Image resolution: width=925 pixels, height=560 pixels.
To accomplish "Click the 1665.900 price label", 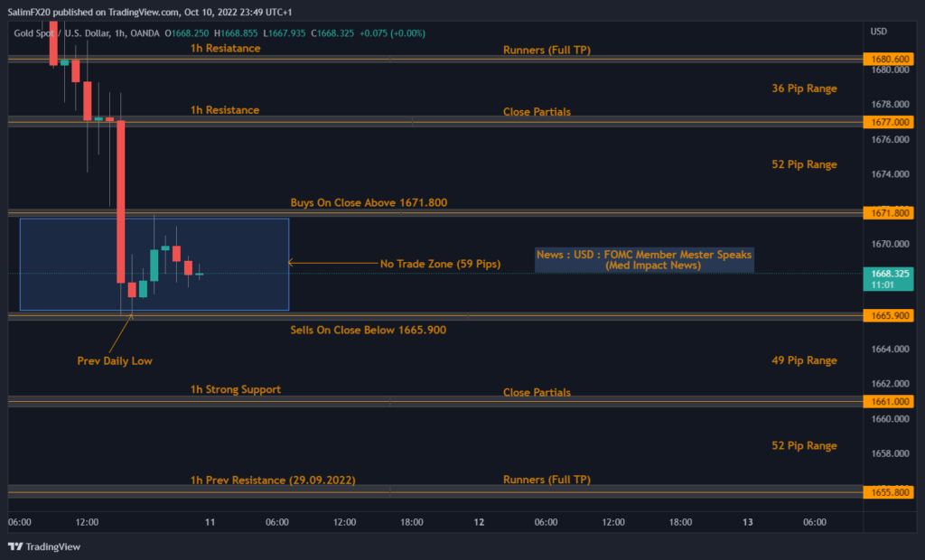I will tap(889, 316).
